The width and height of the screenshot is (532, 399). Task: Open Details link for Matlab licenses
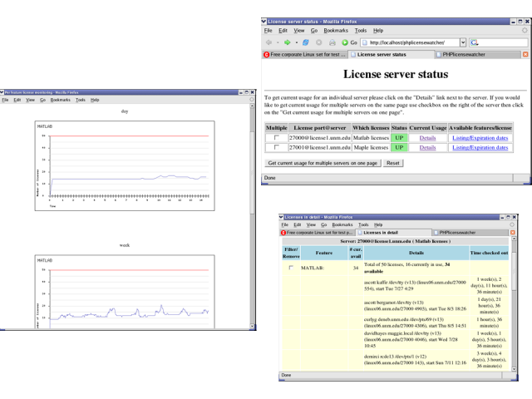[x=427, y=137]
